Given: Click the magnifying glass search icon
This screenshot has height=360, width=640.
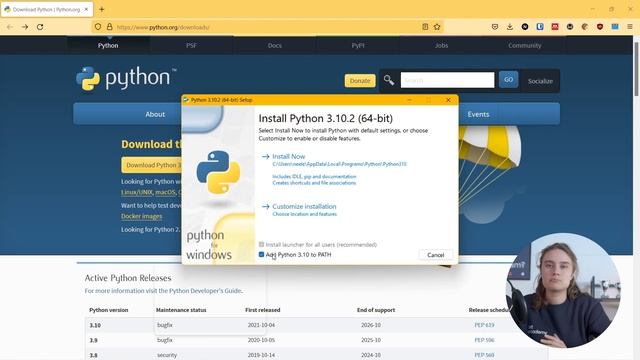Looking at the screenshot, I should [389, 80].
